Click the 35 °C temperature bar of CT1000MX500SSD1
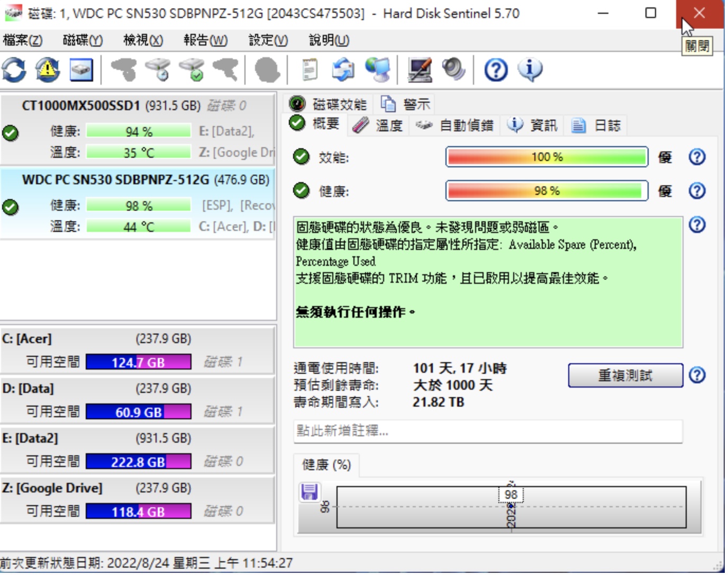 tap(139, 152)
